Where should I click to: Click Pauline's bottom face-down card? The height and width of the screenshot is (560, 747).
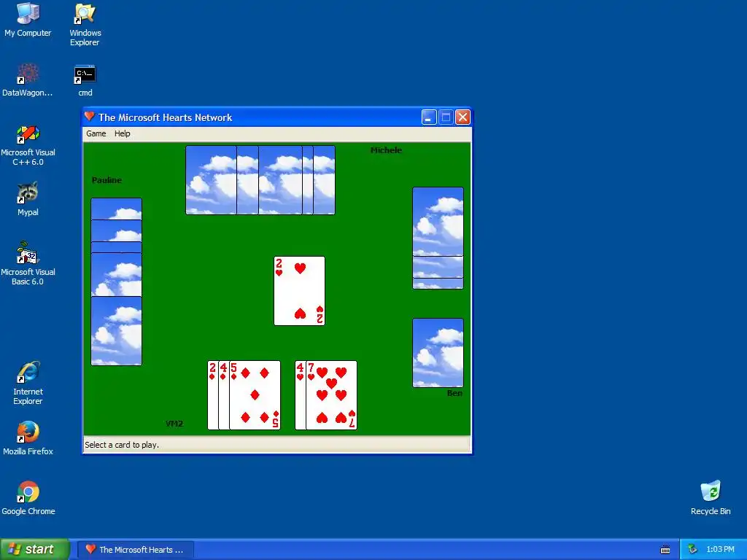click(116, 331)
